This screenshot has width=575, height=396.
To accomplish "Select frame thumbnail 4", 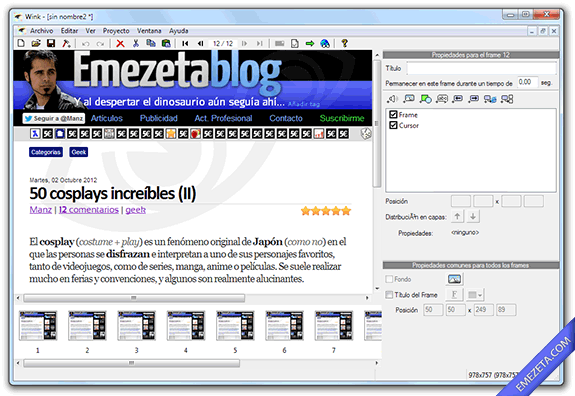I will pos(186,326).
